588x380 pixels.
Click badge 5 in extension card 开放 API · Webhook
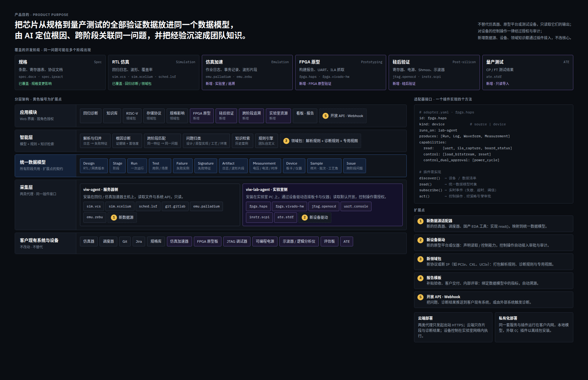point(420,297)
